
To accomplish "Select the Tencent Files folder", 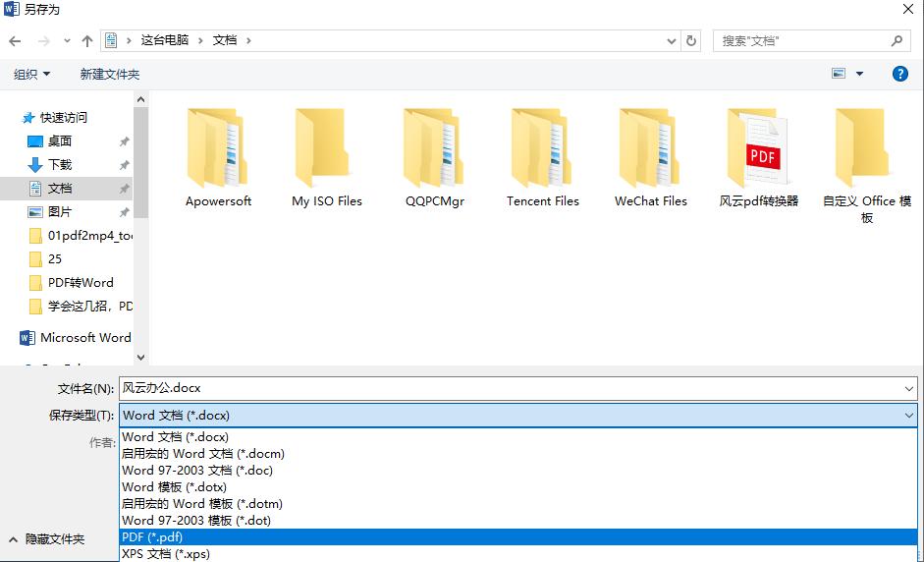I will (543, 157).
